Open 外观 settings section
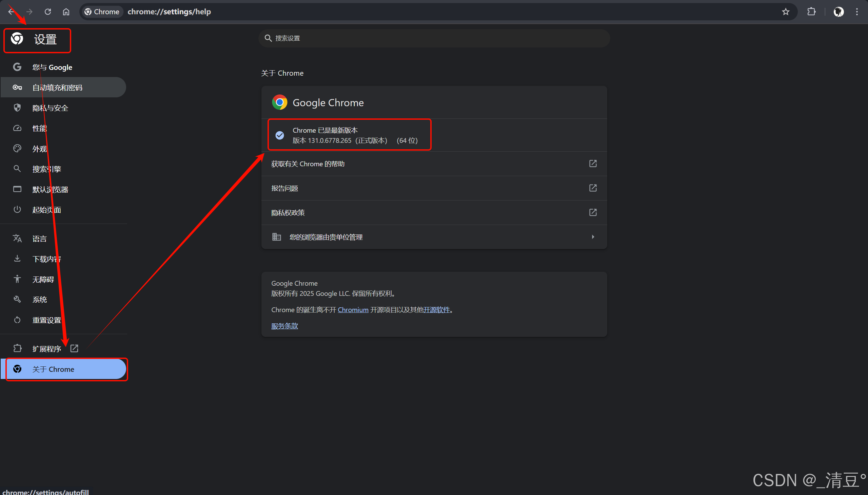Image resolution: width=868 pixels, height=495 pixels. [x=63, y=149]
